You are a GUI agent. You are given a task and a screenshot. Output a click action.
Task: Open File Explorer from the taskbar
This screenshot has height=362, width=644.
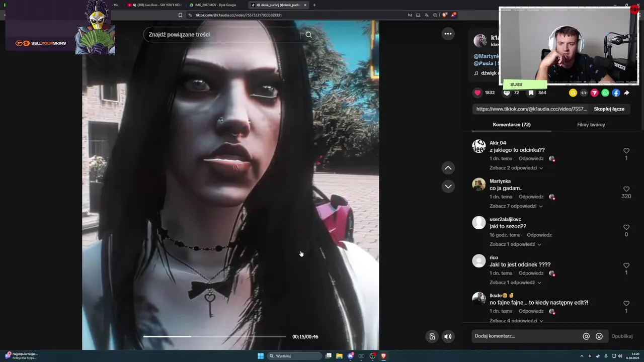[x=339, y=356]
